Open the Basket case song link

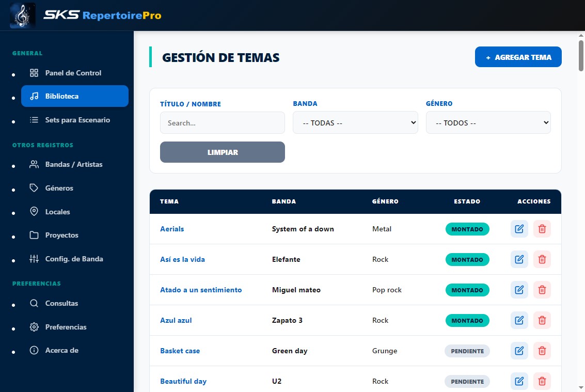click(180, 351)
